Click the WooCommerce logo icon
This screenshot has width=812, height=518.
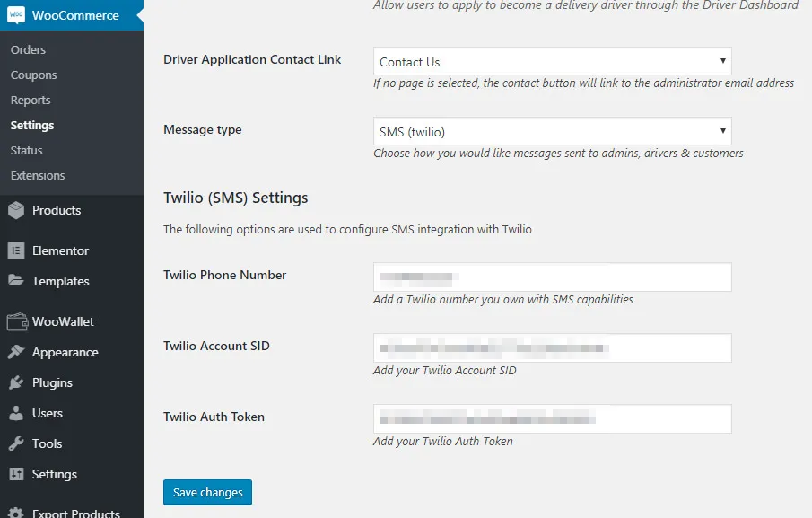(x=16, y=15)
